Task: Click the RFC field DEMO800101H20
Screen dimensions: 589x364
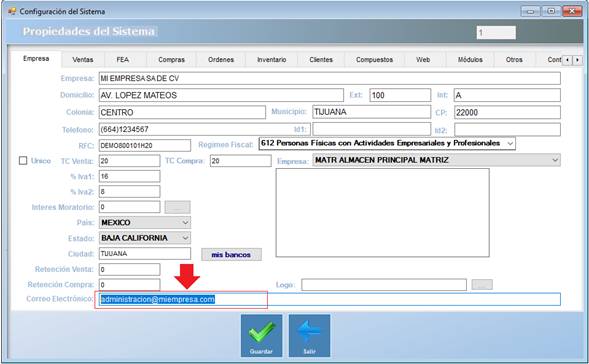Action: point(145,145)
